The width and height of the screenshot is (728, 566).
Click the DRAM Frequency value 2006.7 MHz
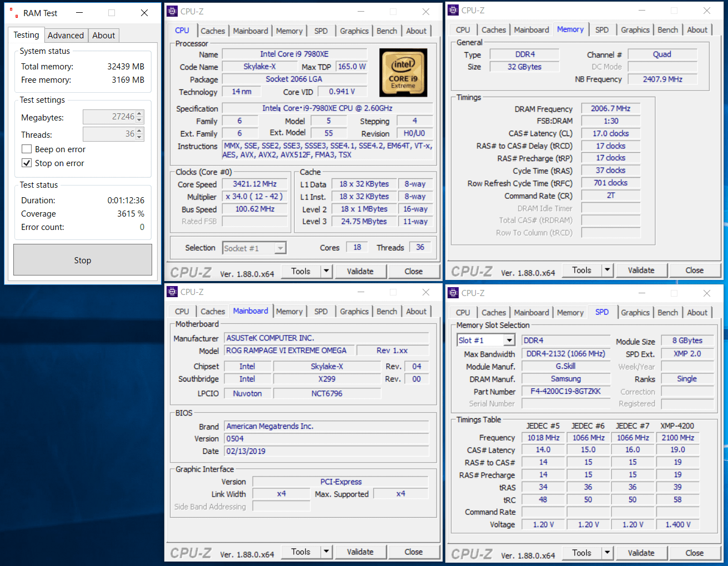click(x=611, y=109)
